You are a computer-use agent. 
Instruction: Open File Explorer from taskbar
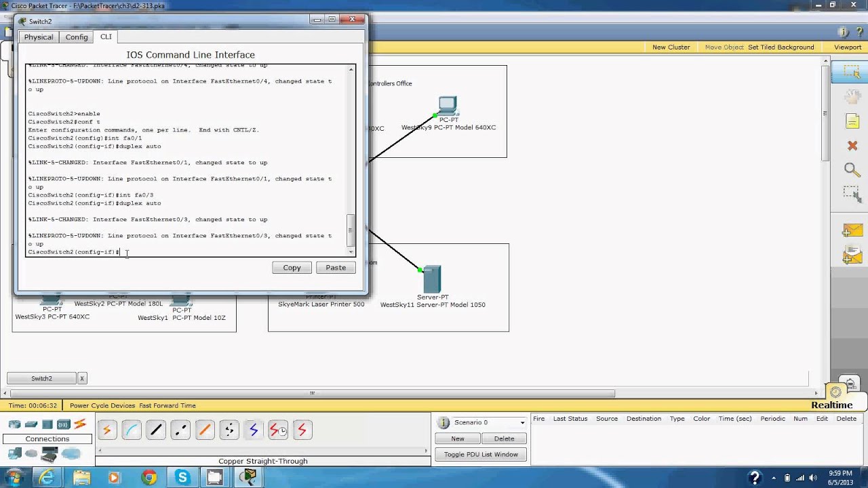click(81, 478)
